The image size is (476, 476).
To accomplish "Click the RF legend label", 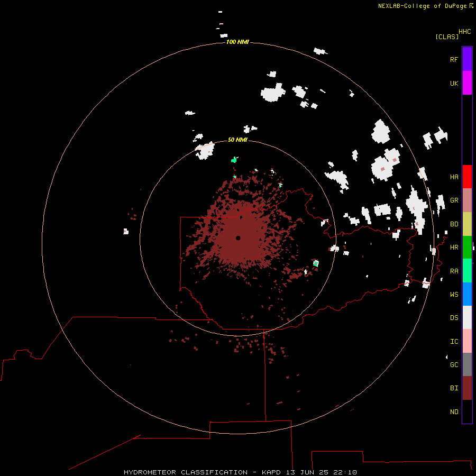I will (x=454, y=59).
